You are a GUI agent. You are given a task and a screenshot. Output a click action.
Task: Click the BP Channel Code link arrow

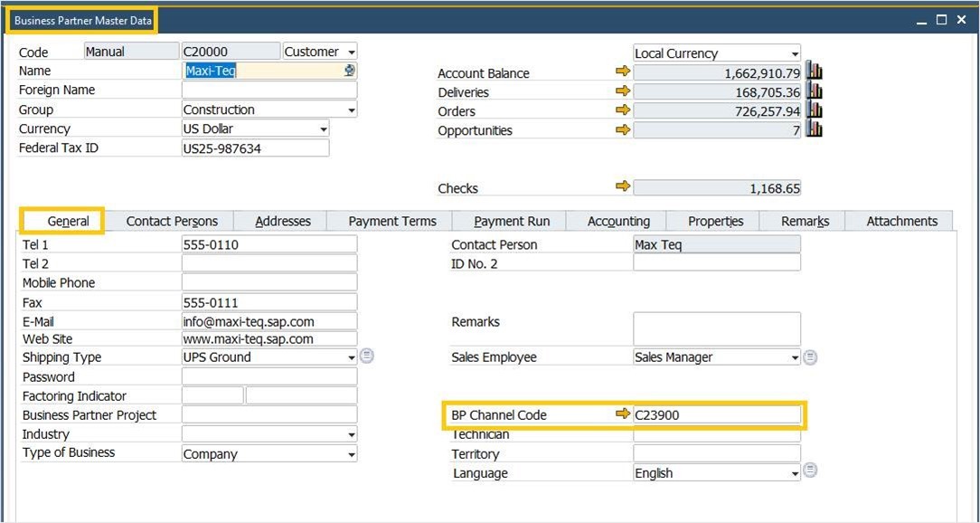click(622, 414)
